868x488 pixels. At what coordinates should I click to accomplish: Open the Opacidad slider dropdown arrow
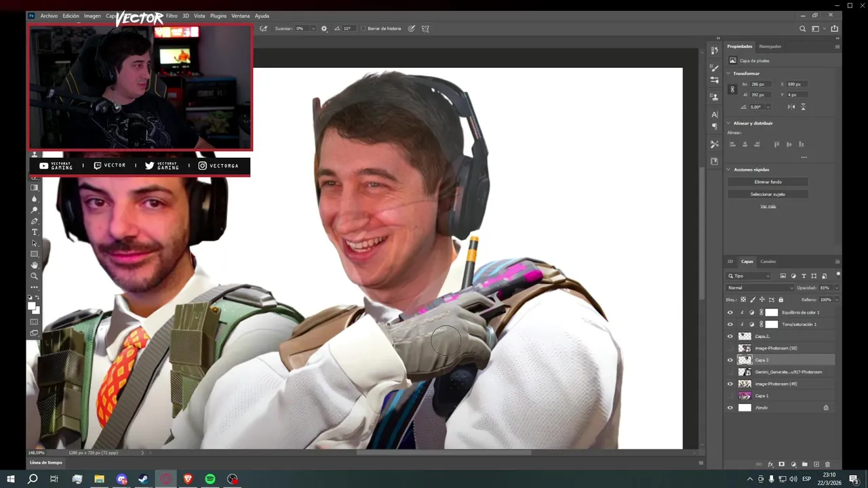pyautogui.click(x=835, y=288)
